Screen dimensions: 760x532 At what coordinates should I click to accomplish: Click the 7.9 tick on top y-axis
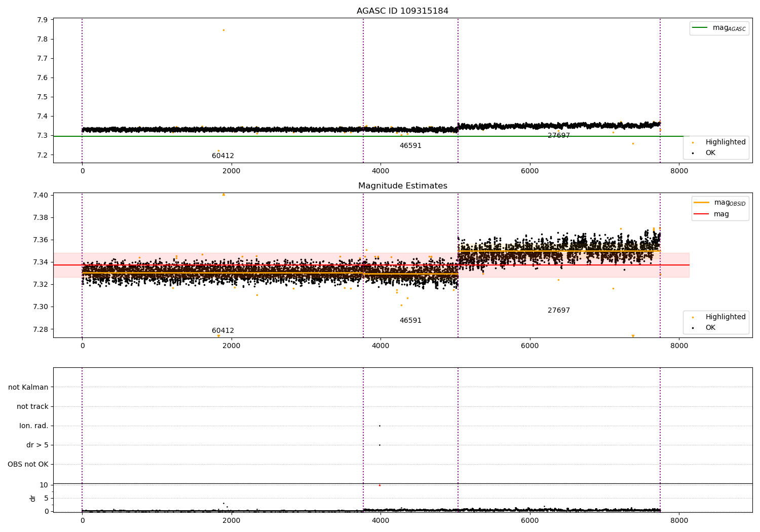coord(42,20)
